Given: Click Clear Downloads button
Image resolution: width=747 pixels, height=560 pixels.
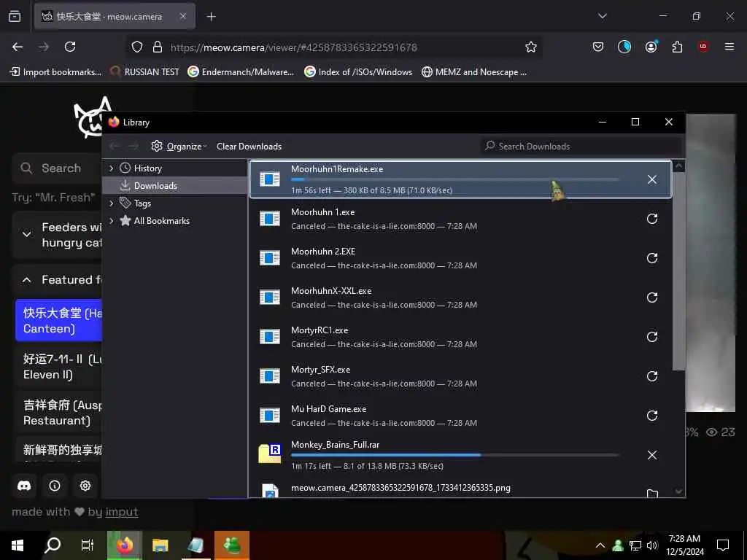Looking at the screenshot, I should point(249,146).
